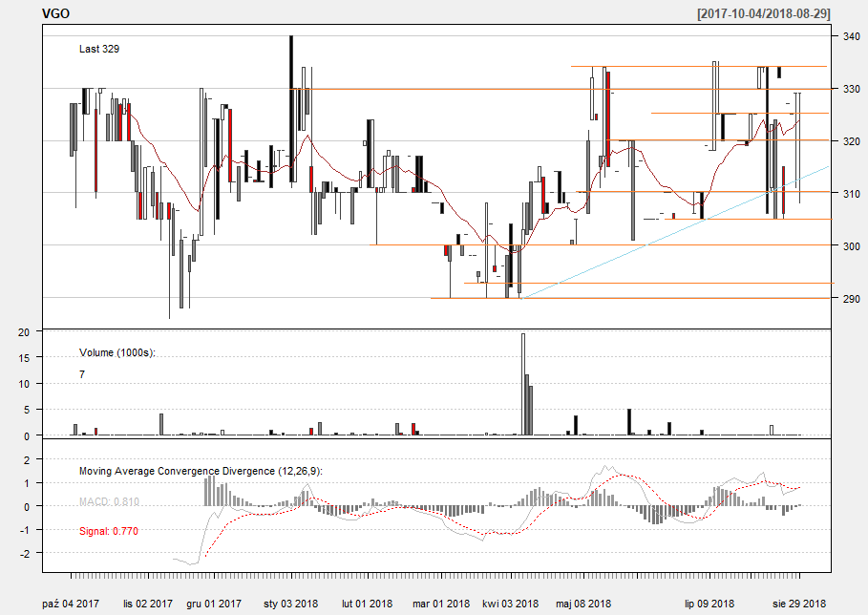Screen dimensions: 868x615
Task: Click the "Volume (1000s):" label
Action: pyautogui.click(x=117, y=352)
